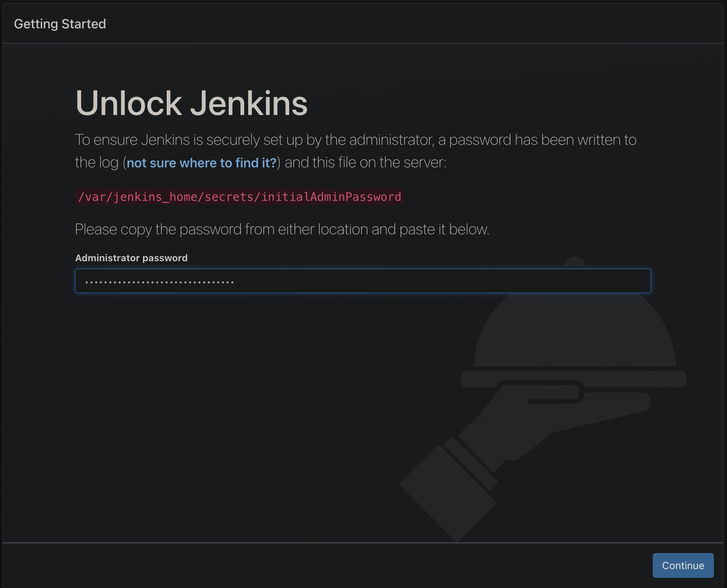Focus the Administrator password field
The width and height of the screenshot is (727, 588).
point(363,281)
